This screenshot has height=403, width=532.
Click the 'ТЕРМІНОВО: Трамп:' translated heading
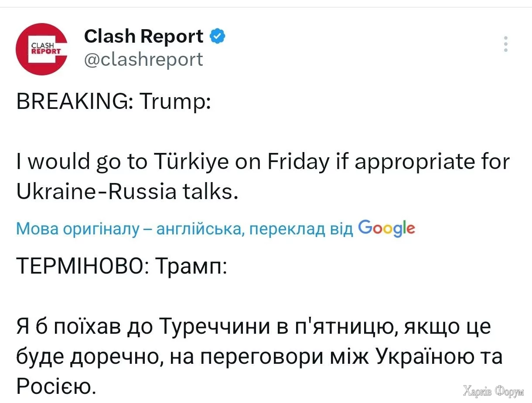(121, 265)
